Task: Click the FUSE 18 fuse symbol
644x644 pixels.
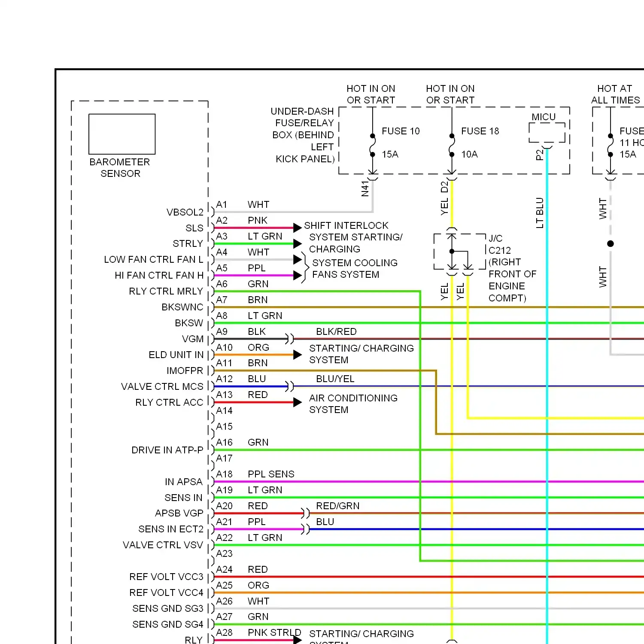Action: pyautogui.click(x=452, y=145)
